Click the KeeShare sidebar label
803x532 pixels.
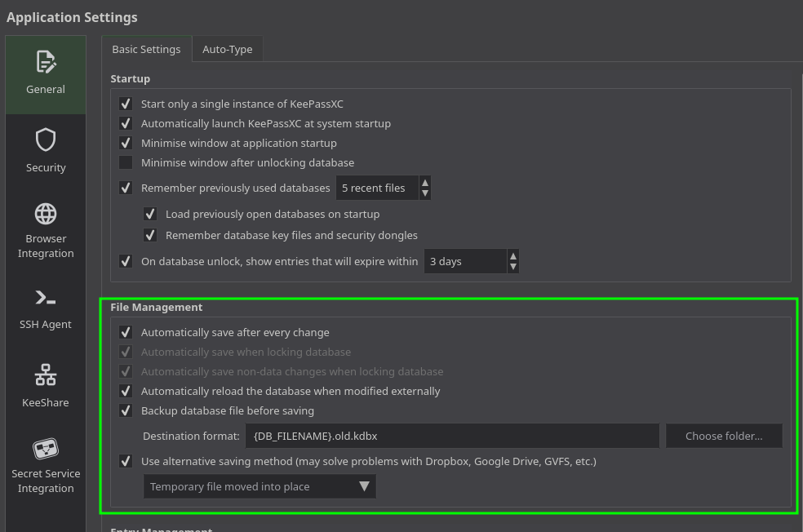click(46, 402)
